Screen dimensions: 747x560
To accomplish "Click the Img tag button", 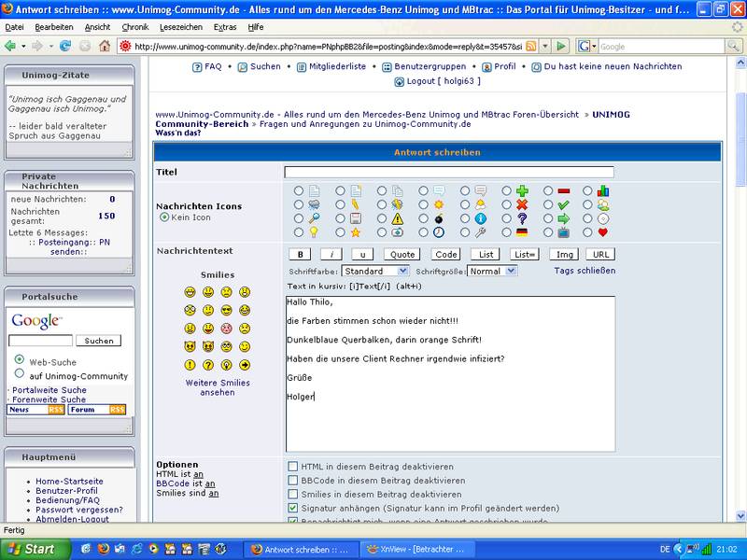I will [563, 254].
